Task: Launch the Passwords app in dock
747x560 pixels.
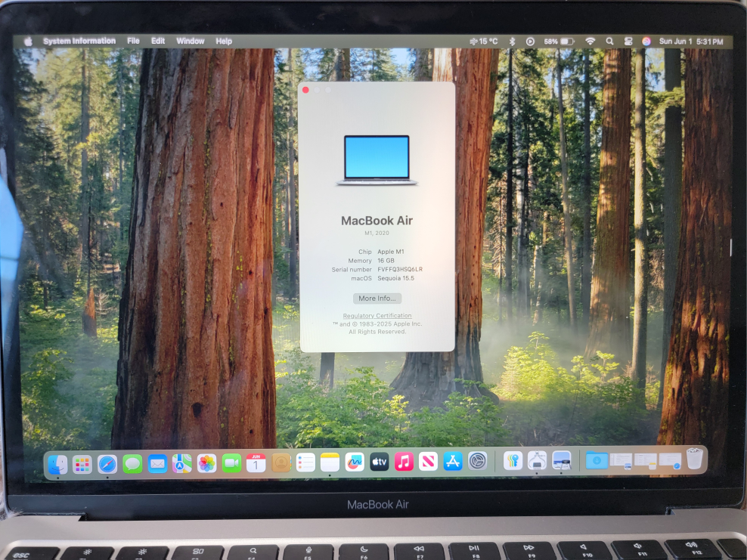Action: click(513, 461)
